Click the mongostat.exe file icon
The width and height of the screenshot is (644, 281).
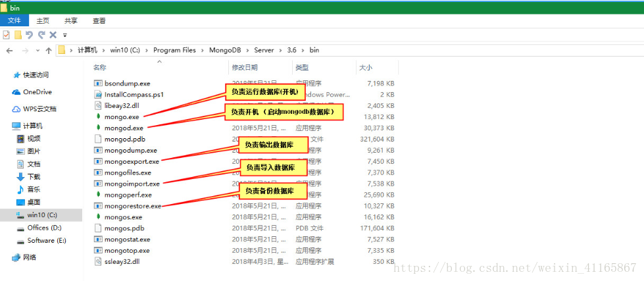[x=98, y=239]
